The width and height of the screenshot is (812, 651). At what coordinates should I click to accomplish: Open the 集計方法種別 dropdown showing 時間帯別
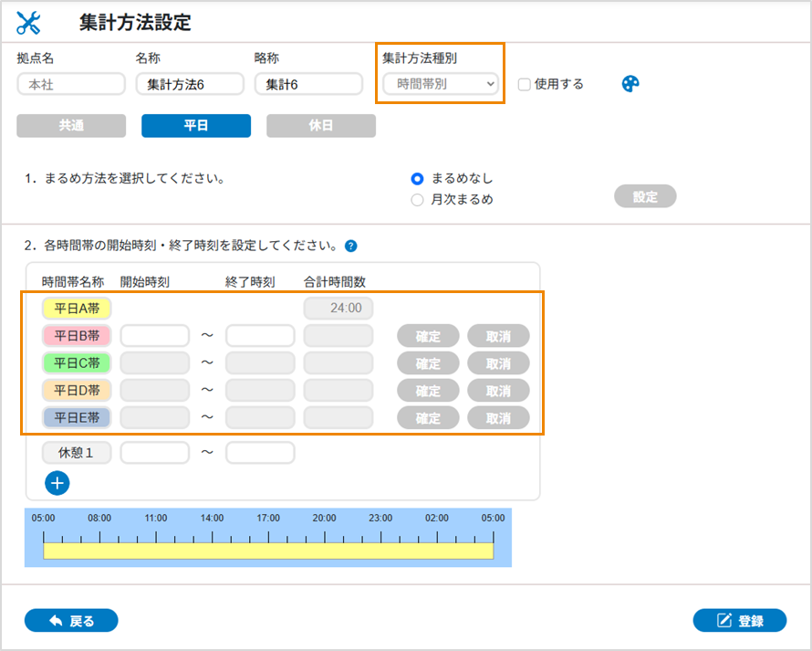441,83
